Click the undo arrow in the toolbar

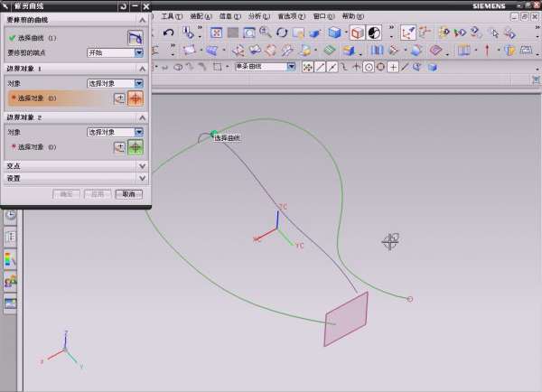pos(168,33)
